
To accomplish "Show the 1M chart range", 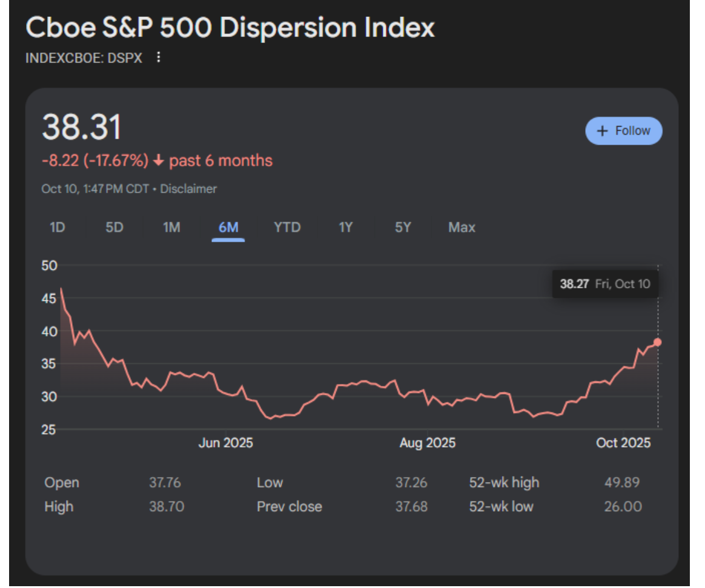I will point(171,228).
